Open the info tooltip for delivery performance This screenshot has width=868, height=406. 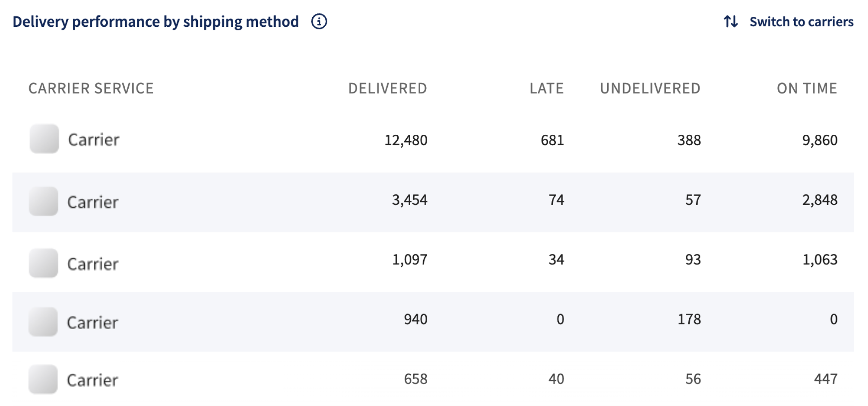[x=319, y=22]
